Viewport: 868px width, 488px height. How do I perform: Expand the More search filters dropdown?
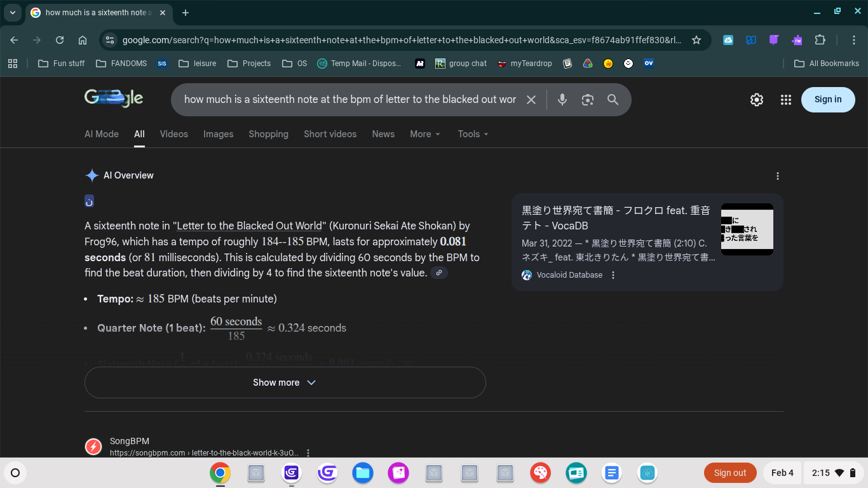[424, 134]
